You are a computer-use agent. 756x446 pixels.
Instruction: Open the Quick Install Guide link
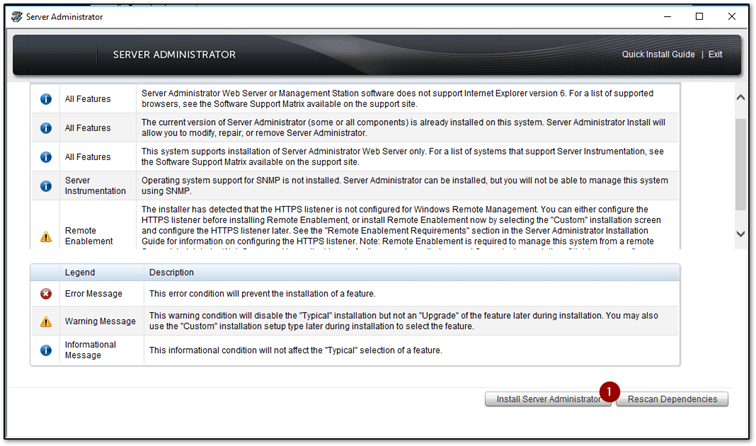tap(658, 54)
